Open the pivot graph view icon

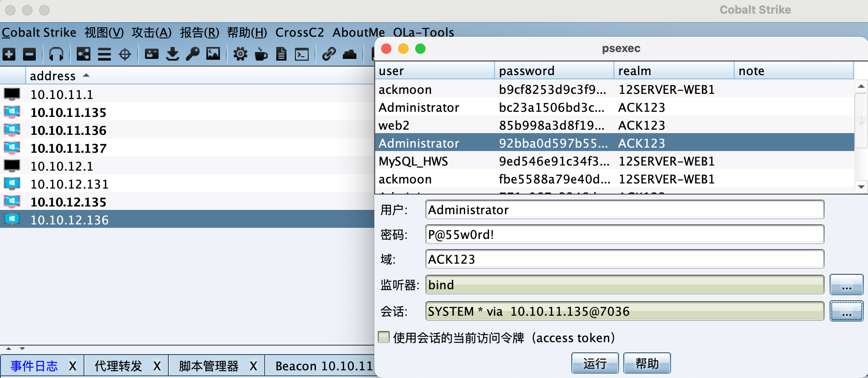83,54
